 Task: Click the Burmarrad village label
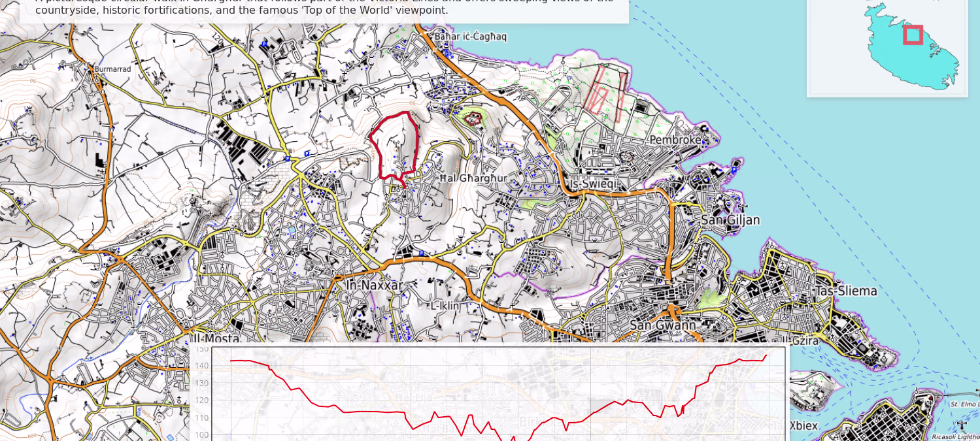pyautogui.click(x=112, y=69)
